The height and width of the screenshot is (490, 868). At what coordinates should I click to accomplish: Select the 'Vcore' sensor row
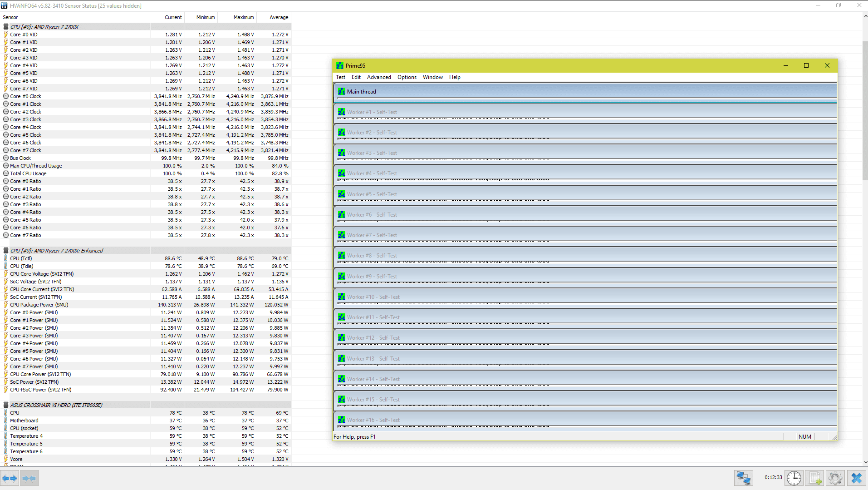[146, 459]
